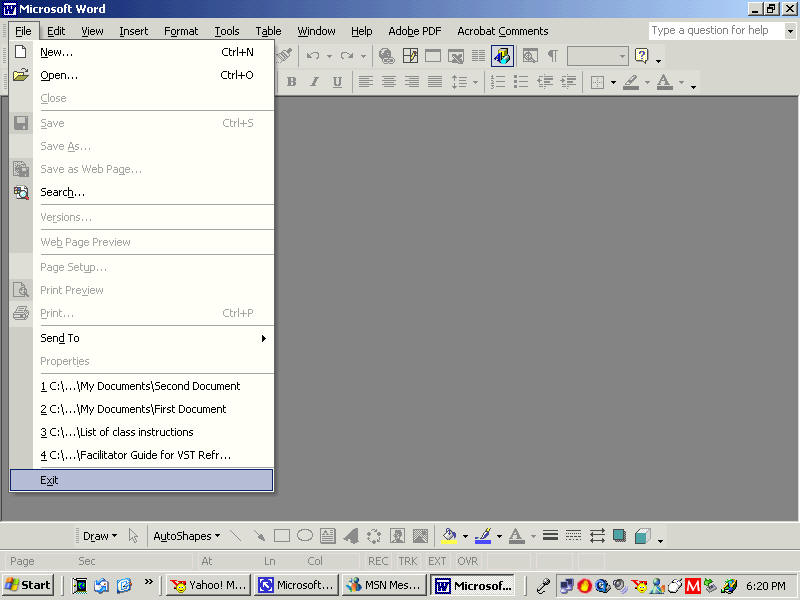Align text right
This screenshot has height=600, width=800.
point(412,82)
